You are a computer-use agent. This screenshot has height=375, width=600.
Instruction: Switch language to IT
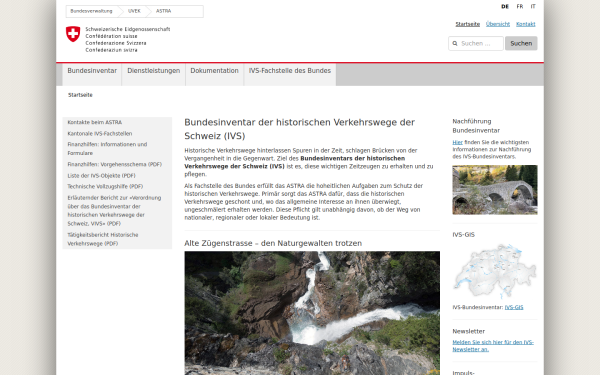[x=533, y=7]
